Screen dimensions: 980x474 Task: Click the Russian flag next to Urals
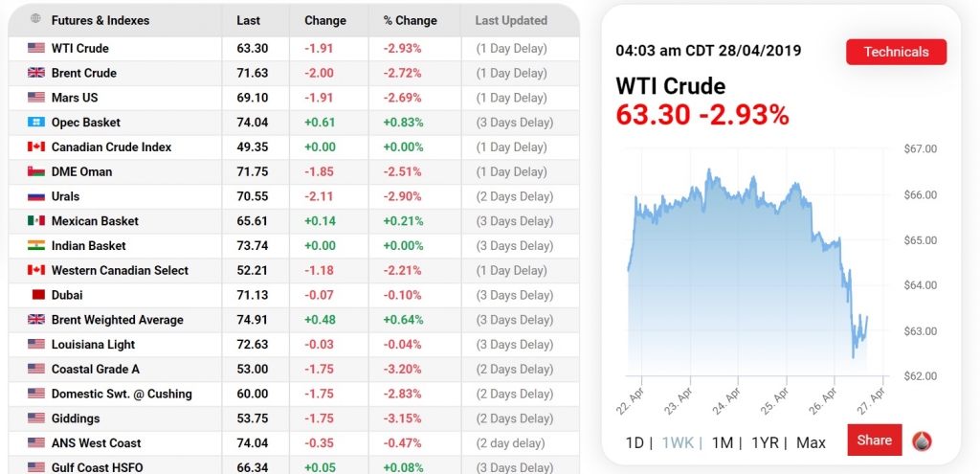36,196
